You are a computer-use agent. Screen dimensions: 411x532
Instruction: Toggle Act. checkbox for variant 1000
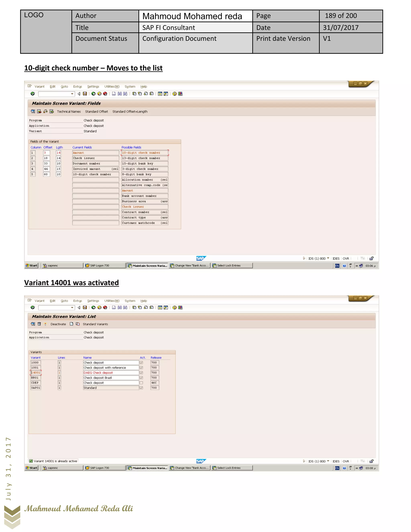point(141,363)
